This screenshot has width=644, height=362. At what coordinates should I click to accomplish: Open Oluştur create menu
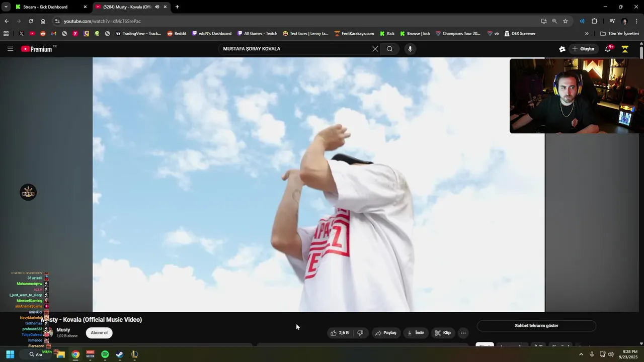coord(583,49)
